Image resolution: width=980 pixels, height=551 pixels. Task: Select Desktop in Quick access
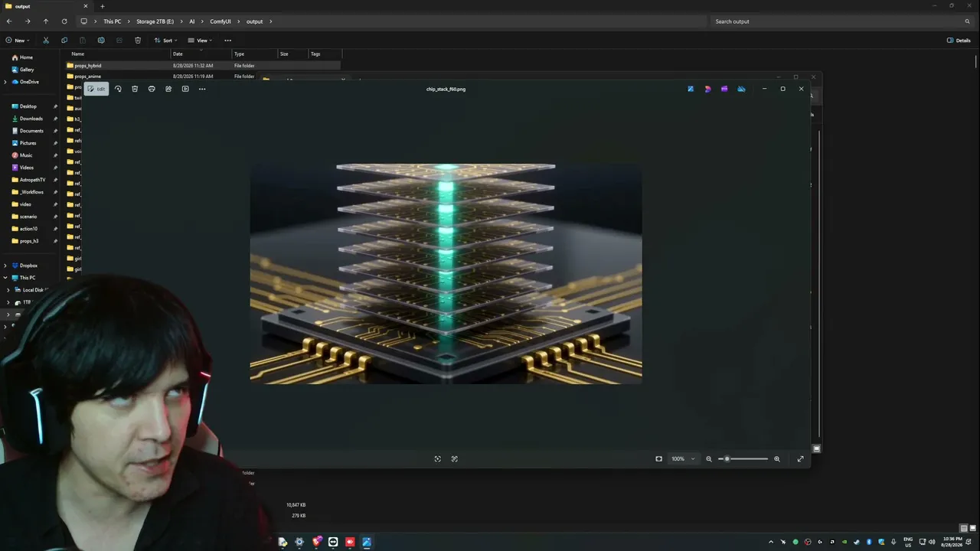point(28,106)
